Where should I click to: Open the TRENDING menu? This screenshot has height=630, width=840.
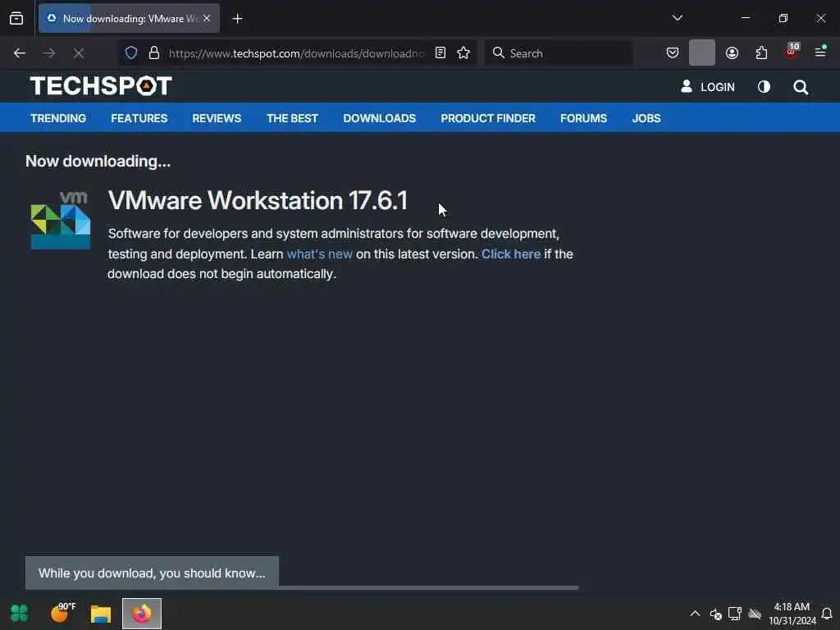click(x=58, y=118)
